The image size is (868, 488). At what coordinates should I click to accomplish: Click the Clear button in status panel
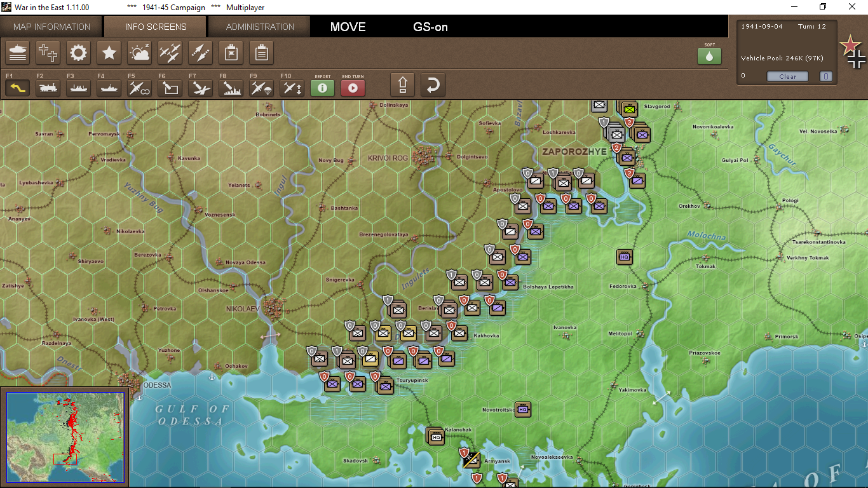click(x=787, y=76)
